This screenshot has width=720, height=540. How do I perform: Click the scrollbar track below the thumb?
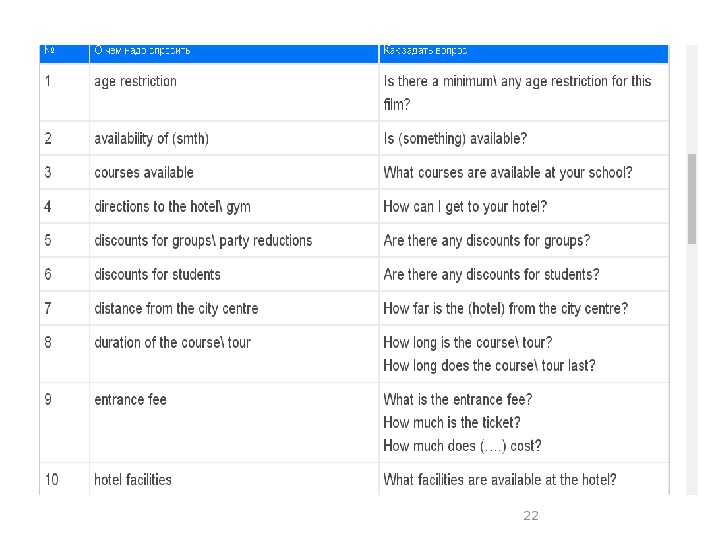pyautogui.click(x=692, y=369)
